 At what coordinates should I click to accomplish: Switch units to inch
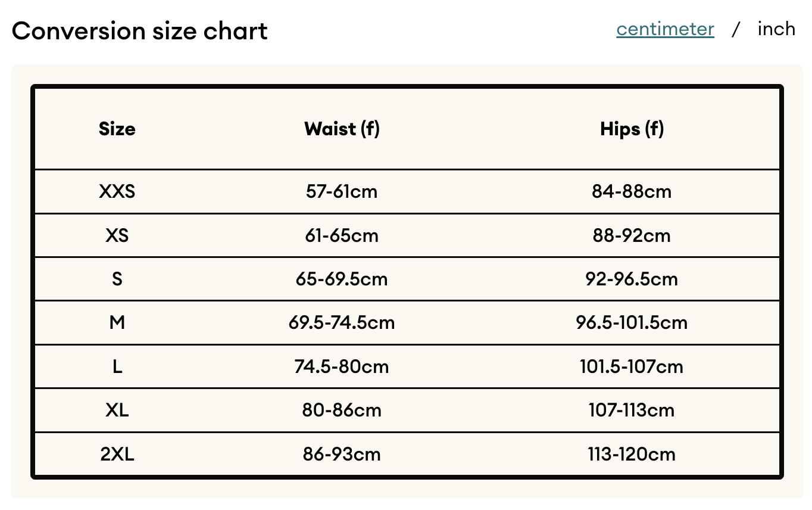tap(776, 29)
